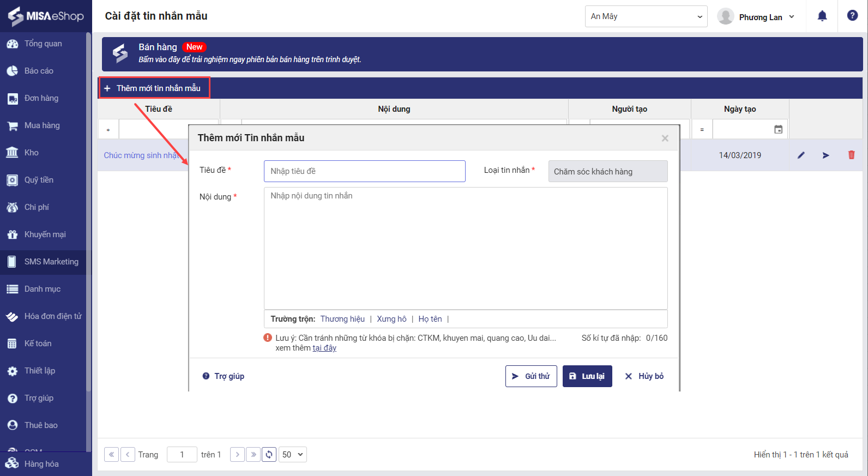The height and width of the screenshot is (476, 868).
Task: Click the Gửi thử button
Action: tap(531, 376)
